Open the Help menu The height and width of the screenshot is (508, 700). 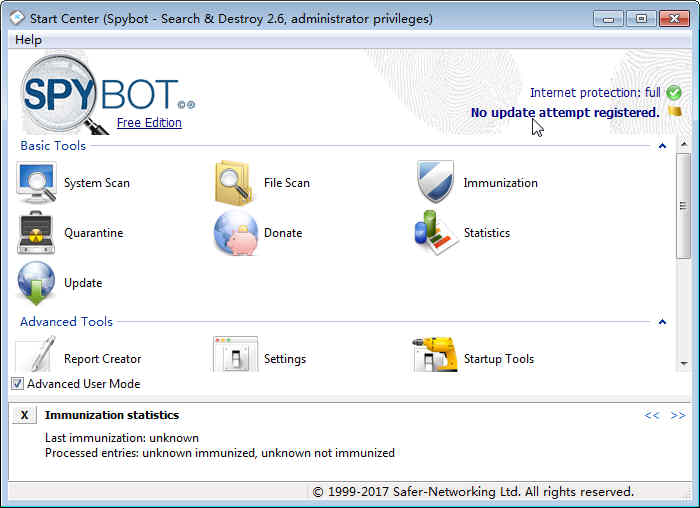click(x=29, y=40)
